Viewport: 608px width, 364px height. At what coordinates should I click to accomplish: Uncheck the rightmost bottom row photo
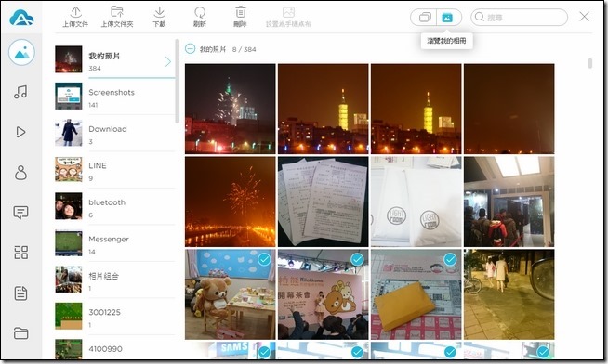[x=543, y=352]
